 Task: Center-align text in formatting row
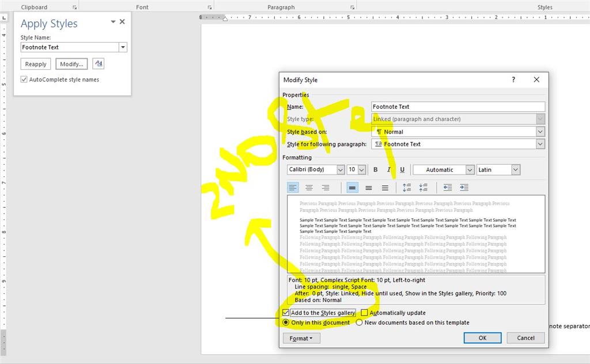click(309, 188)
